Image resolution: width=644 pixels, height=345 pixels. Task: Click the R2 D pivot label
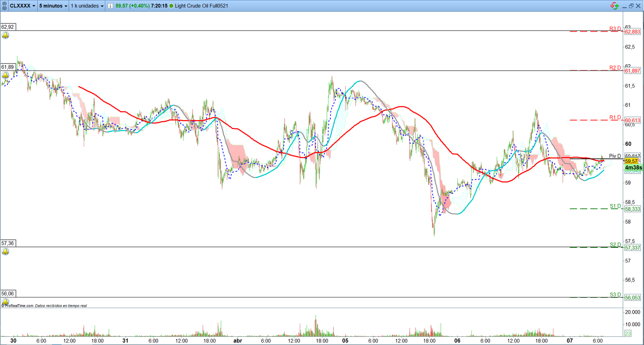[615, 68]
